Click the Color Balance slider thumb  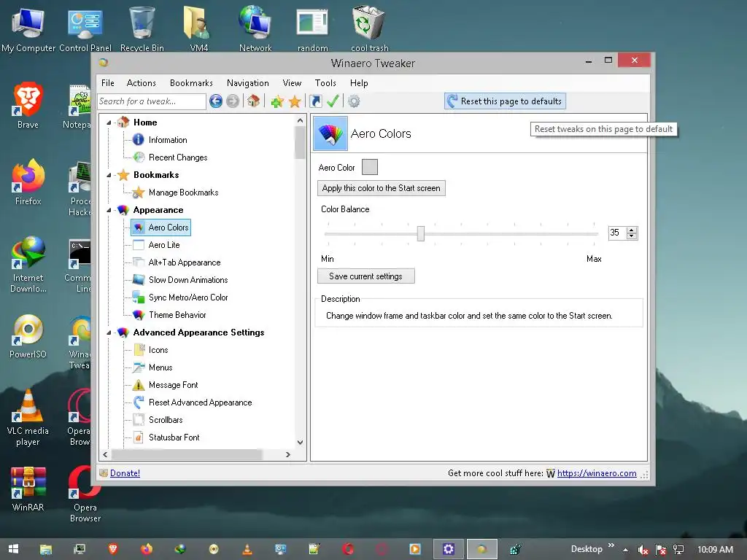(421, 233)
